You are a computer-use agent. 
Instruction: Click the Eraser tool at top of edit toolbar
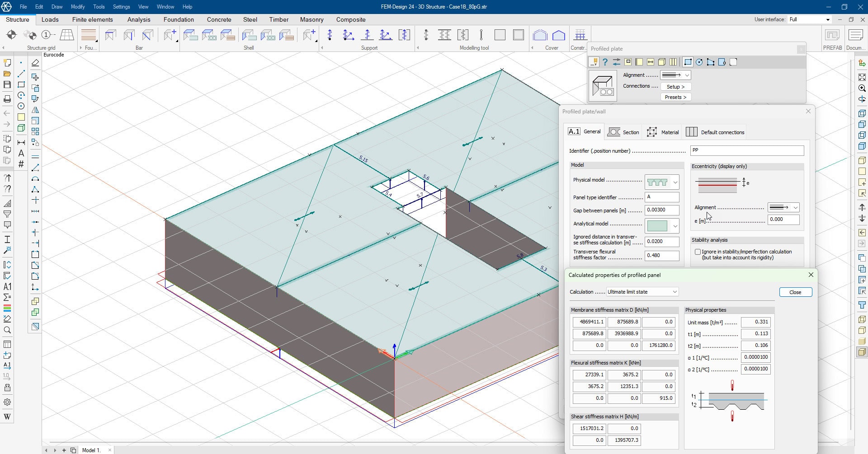[35, 63]
